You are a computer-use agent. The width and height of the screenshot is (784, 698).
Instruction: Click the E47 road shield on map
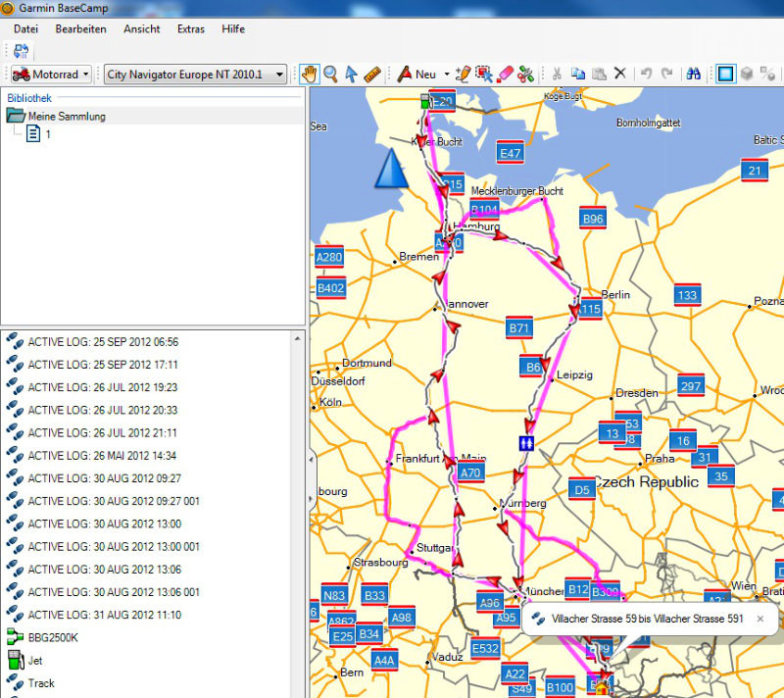click(510, 153)
